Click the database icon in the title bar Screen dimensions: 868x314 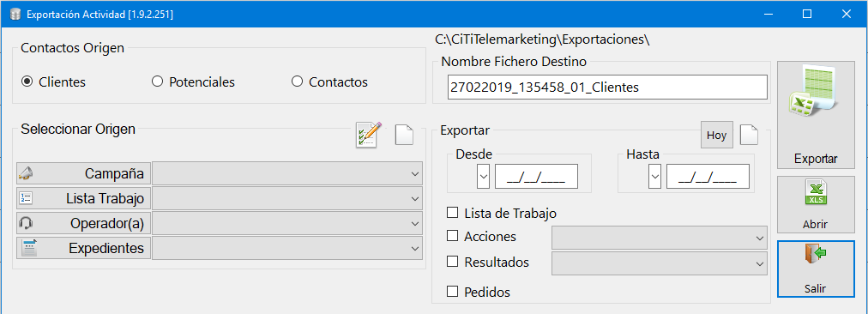click(15, 14)
